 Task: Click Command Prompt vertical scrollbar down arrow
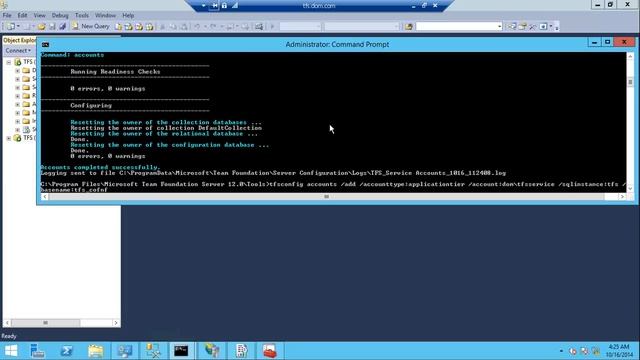630,189
